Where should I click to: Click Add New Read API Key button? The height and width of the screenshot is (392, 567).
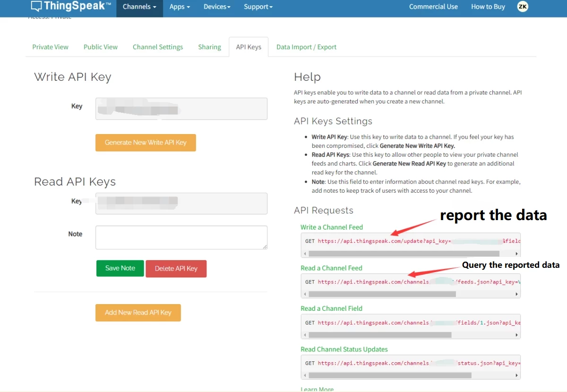point(138,313)
